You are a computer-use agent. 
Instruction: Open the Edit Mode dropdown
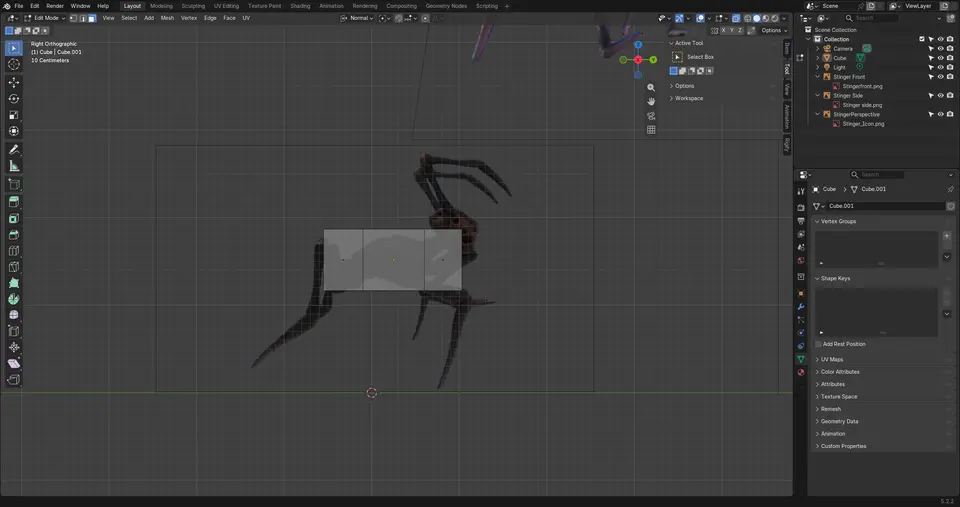[45, 18]
